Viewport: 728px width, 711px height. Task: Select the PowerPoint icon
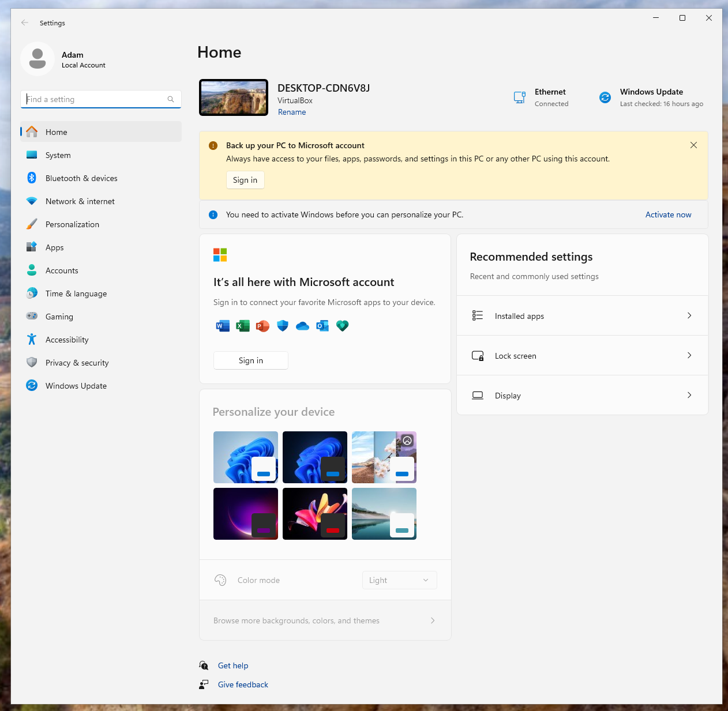tap(262, 326)
